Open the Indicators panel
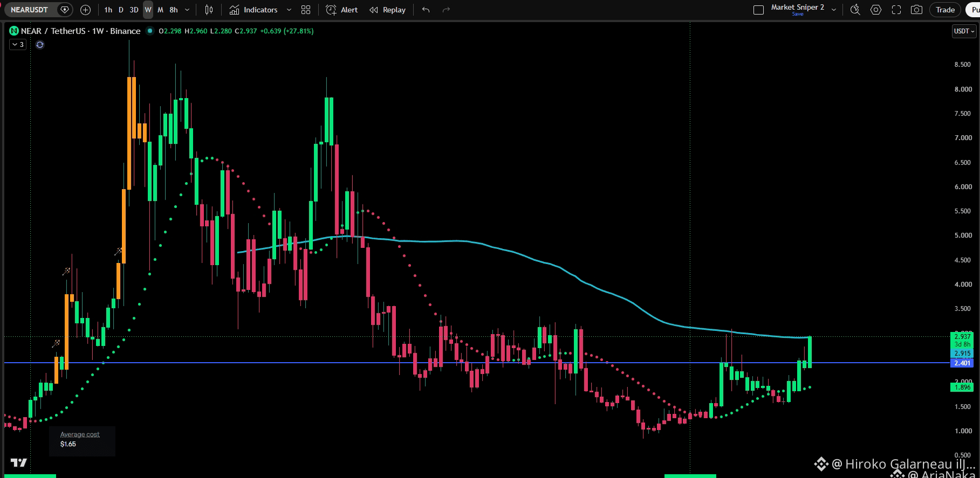The height and width of the screenshot is (478, 980). 253,10
